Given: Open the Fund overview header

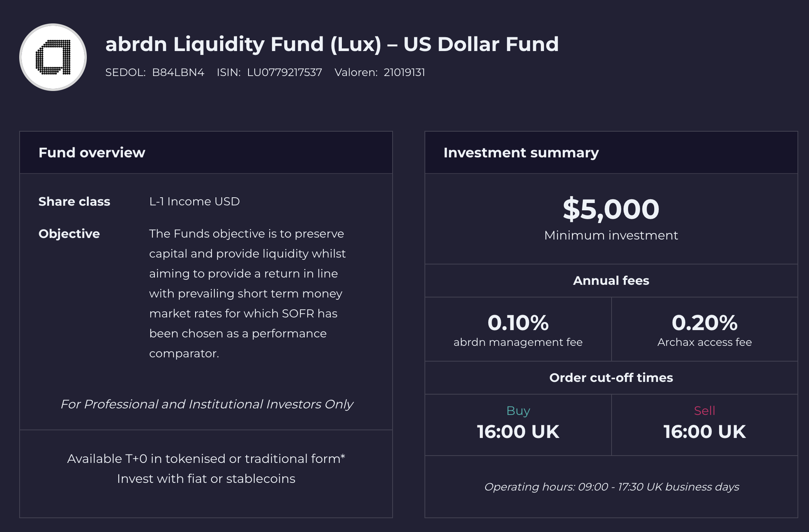Looking at the screenshot, I should 92,153.
